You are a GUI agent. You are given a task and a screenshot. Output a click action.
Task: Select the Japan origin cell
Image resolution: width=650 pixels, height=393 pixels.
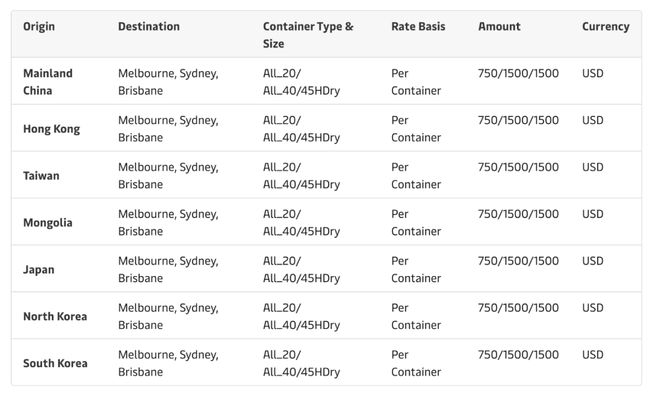coord(39,269)
